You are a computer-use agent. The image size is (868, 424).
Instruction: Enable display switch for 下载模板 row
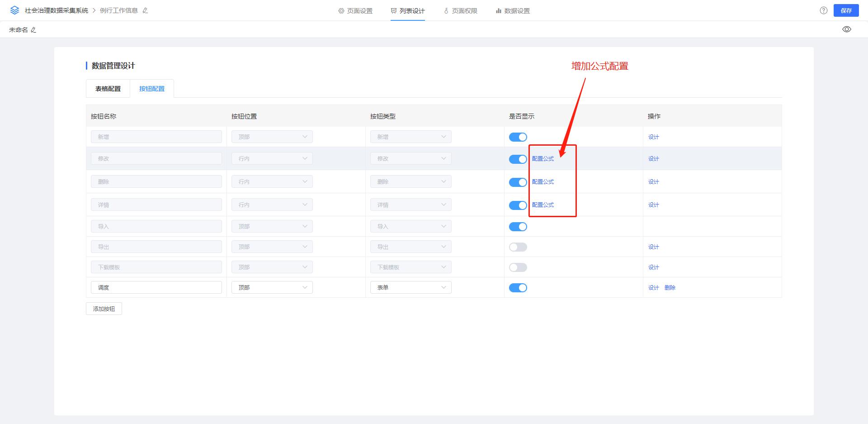(518, 267)
